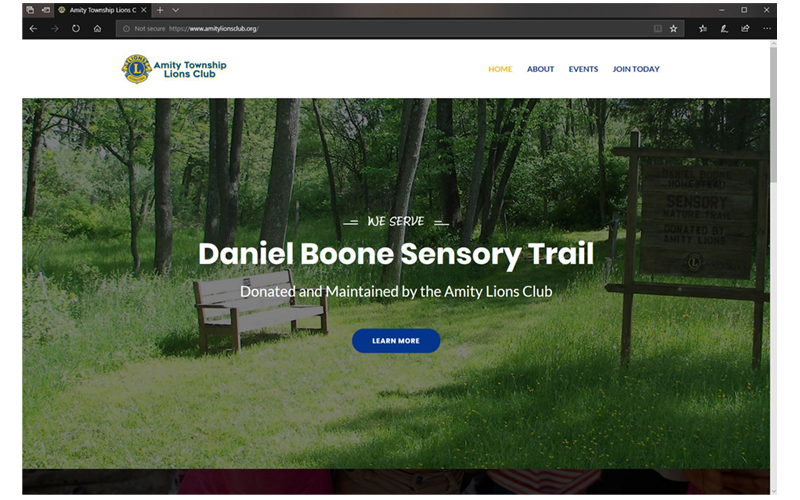Expand the tab preview chevron
This screenshot has width=800, height=500.
pyautogui.click(x=176, y=10)
